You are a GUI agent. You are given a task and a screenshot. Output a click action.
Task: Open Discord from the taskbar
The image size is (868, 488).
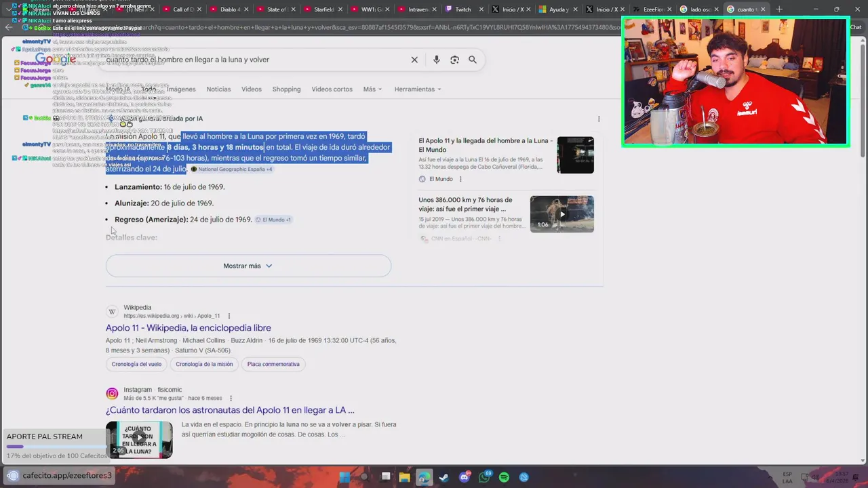465,477
